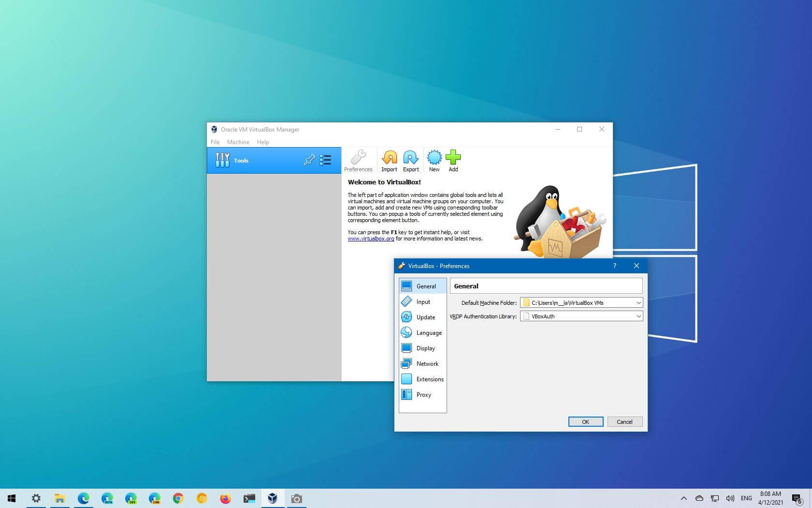
Task: Open the Preferences toolbar icon
Action: [x=358, y=160]
